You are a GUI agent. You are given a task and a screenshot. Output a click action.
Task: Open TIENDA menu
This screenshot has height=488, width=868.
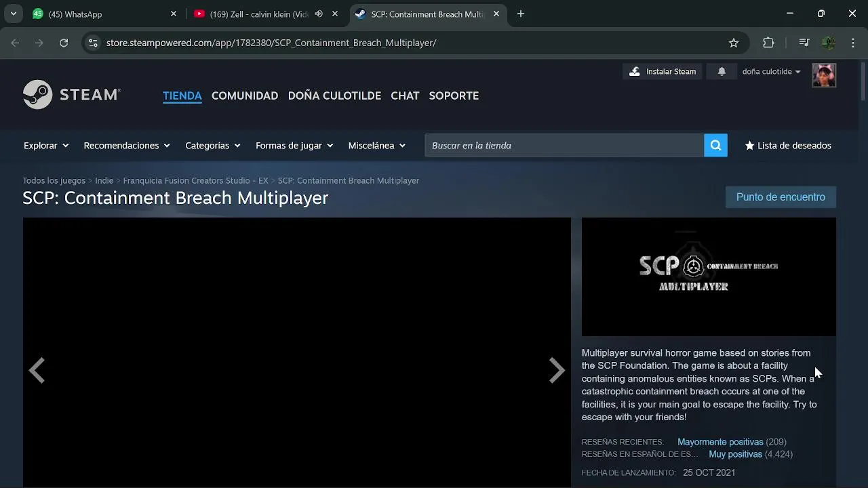click(182, 96)
